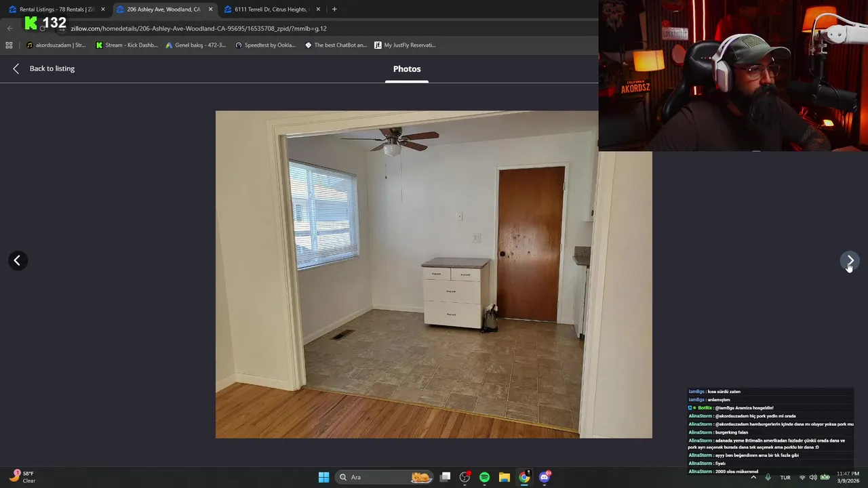Open File Explorer from the taskbar
This screenshot has height=488, width=868.
504,477
